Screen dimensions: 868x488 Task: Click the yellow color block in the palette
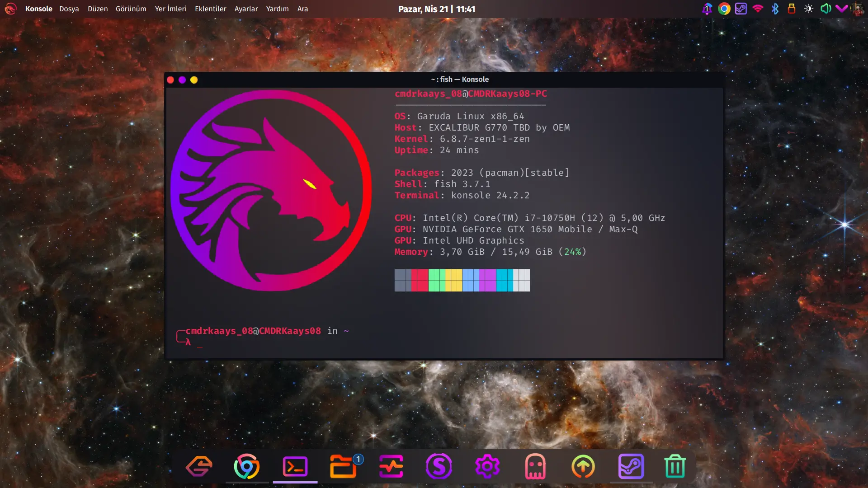click(x=454, y=280)
